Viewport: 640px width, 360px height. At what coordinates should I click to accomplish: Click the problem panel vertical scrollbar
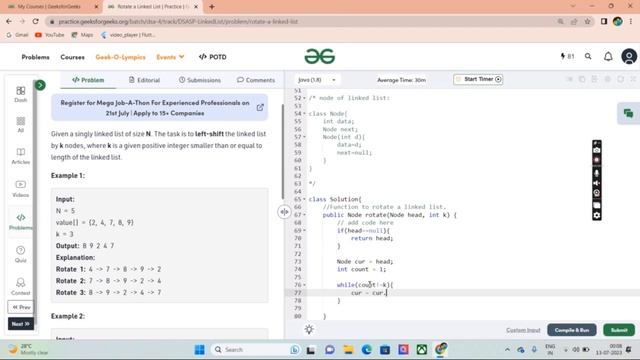click(x=282, y=151)
